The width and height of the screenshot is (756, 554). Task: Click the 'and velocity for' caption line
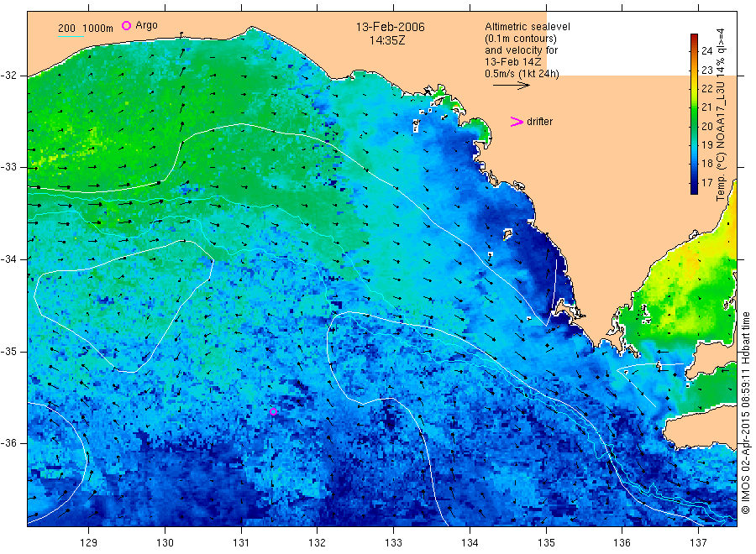[521, 50]
